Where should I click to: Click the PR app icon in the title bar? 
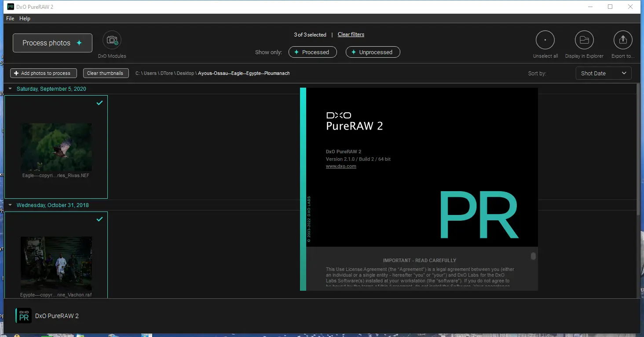point(11,7)
